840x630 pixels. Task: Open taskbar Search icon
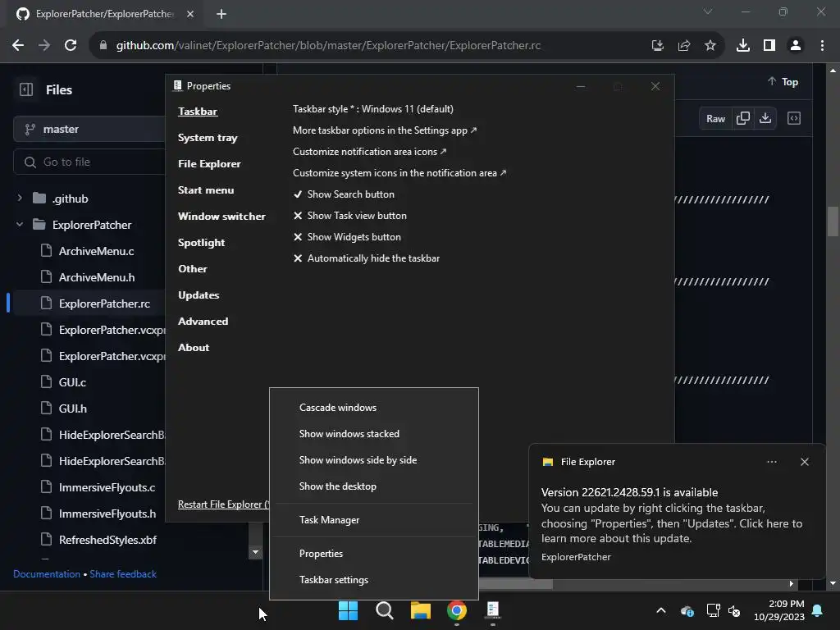tap(385, 610)
